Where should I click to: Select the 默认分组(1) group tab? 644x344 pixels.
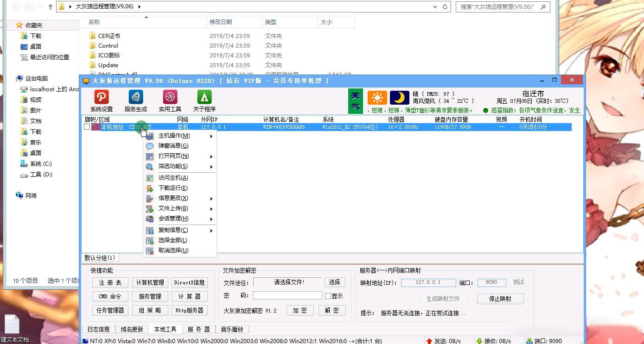[100, 258]
